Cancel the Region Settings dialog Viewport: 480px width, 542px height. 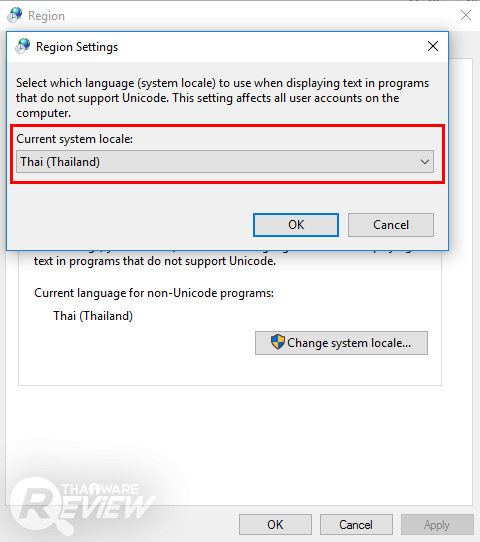391,225
